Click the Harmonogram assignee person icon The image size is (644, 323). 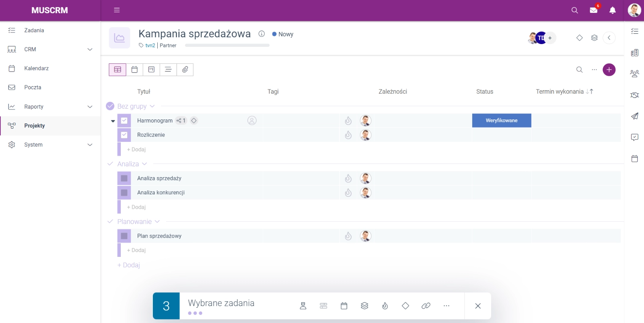coord(252,121)
